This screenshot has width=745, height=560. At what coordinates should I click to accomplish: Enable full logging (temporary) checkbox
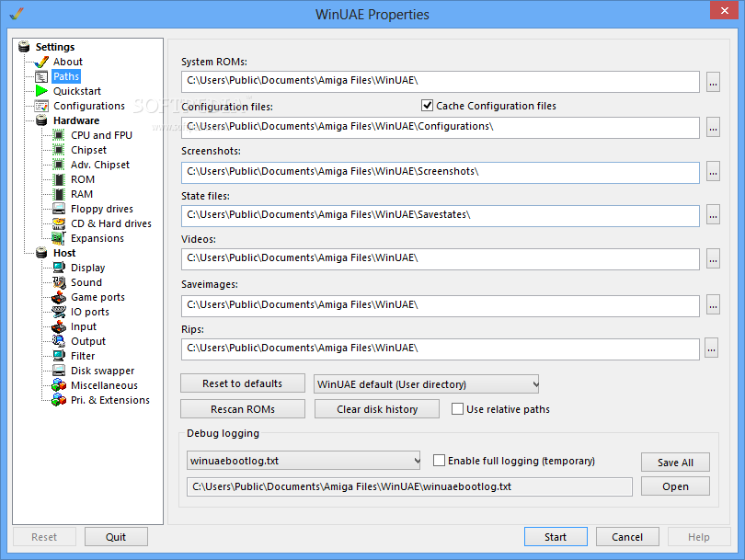pos(439,461)
